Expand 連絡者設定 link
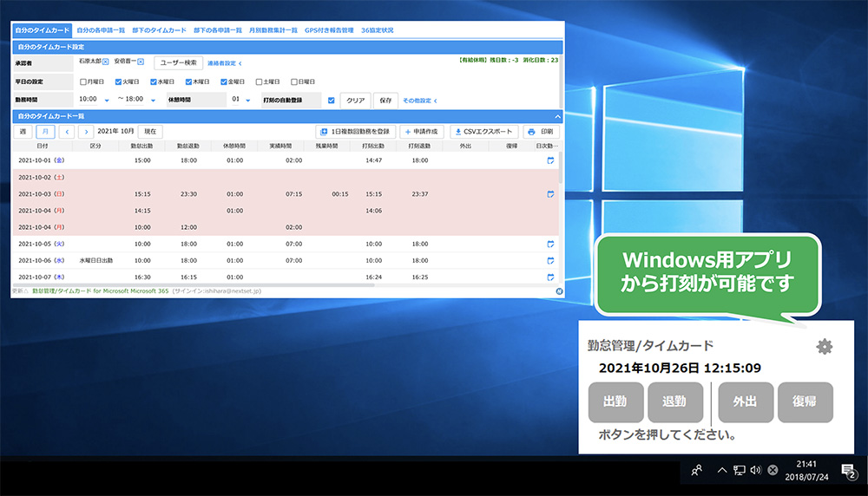This screenshot has width=868, height=496. (x=224, y=63)
